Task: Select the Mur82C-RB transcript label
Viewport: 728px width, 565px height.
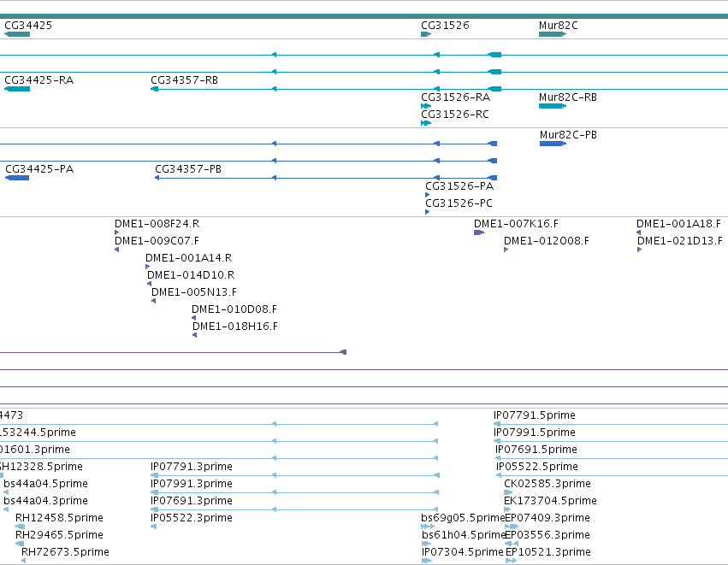Action: pyautogui.click(x=568, y=97)
